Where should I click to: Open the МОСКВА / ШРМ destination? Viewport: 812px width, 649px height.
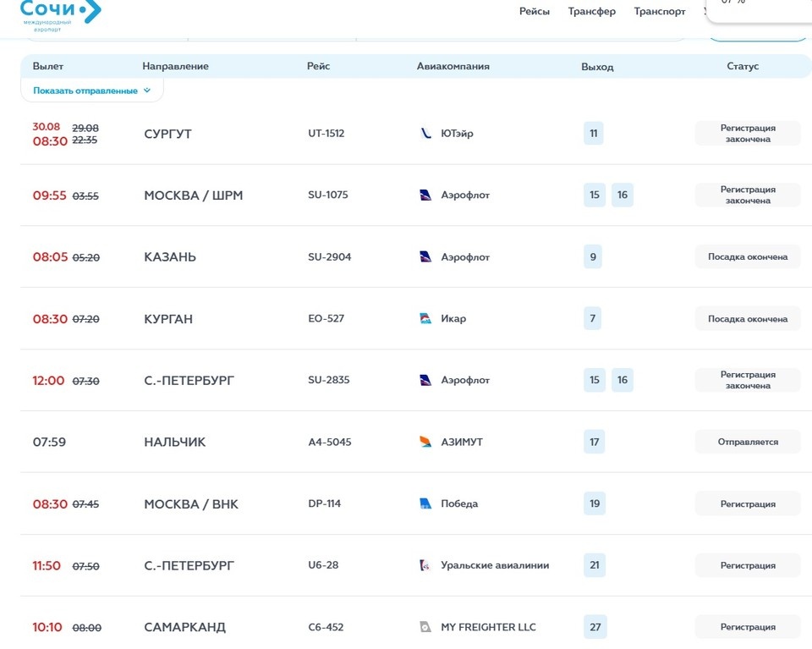point(193,195)
